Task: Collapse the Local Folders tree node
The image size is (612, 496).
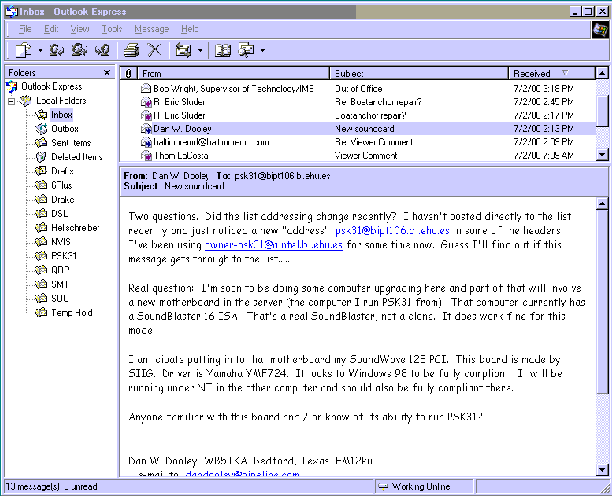Action: [x=11, y=101]
